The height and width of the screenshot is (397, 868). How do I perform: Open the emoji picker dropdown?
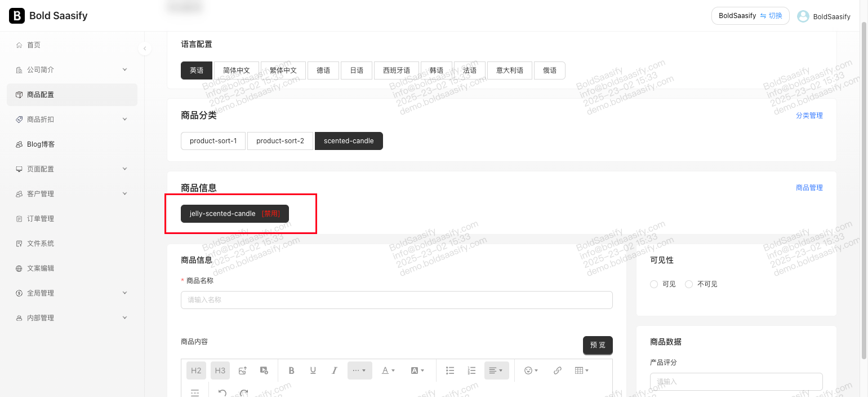[x=531, y=370]
